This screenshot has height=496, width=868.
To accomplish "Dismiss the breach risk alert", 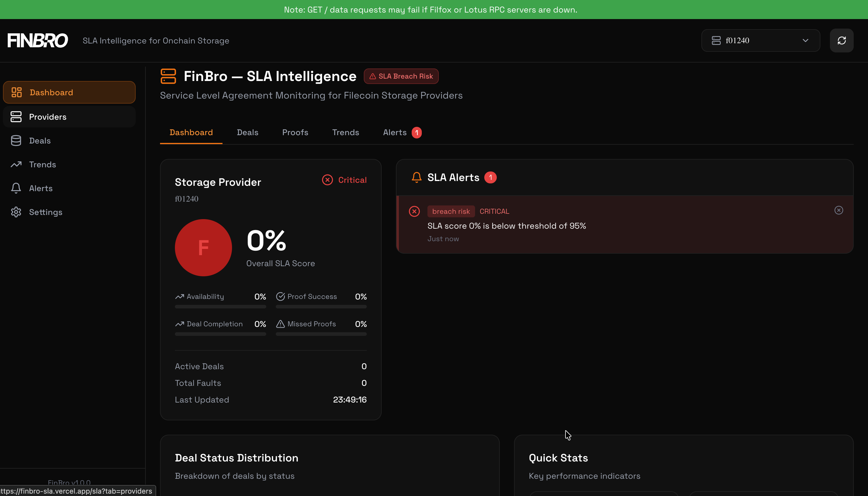I will [x=838, y=210].
